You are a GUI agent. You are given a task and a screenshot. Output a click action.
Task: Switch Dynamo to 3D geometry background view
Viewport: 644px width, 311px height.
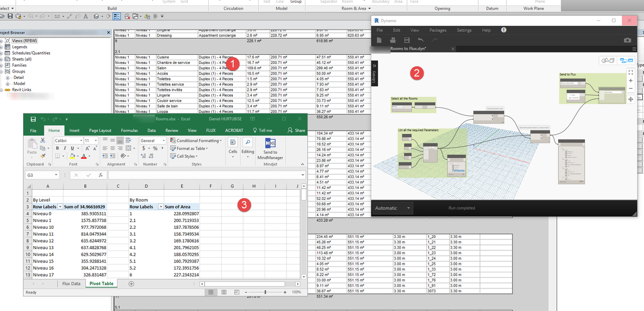[x=609, y=61]
